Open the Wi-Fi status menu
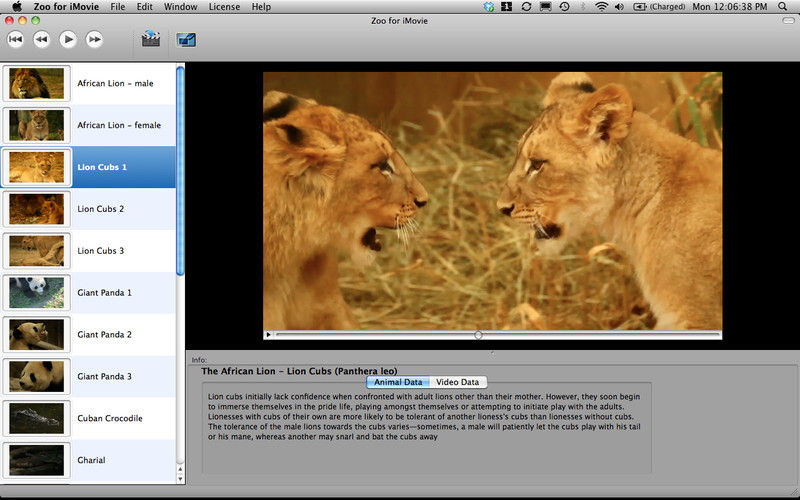Screen dimensions: 800x500 click(602, 7)
